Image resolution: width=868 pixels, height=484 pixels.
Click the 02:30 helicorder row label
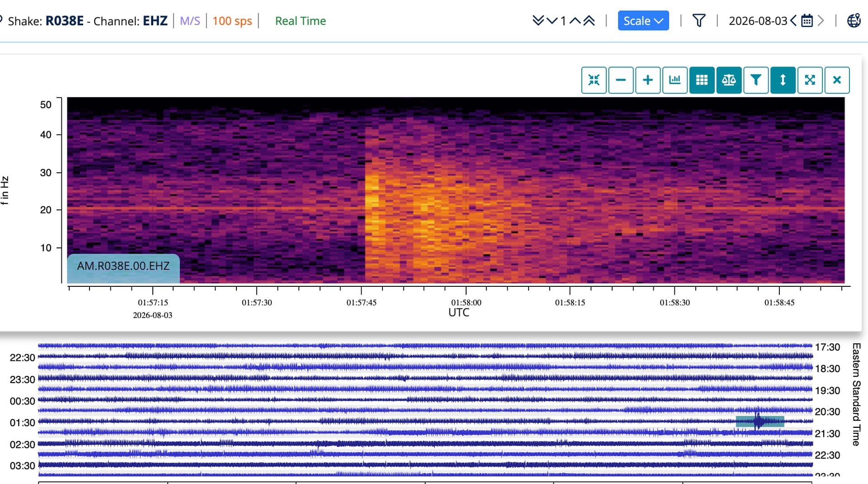click(22, 445)
